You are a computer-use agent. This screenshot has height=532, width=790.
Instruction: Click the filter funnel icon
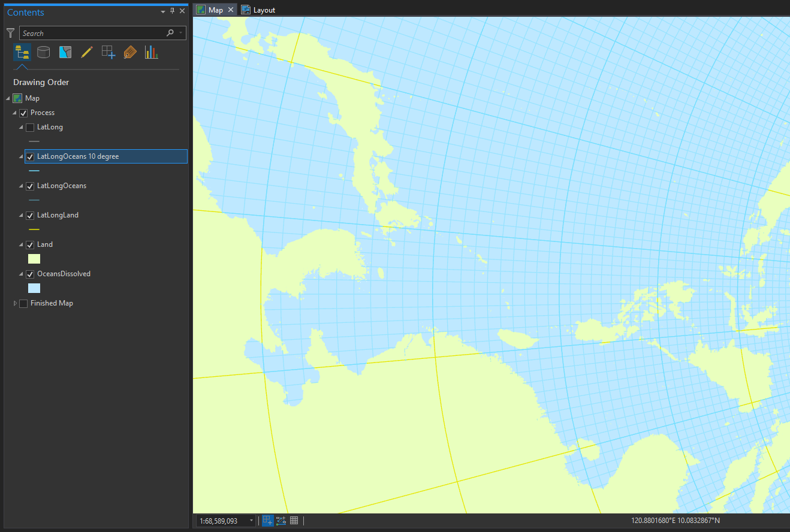(10, 33)
